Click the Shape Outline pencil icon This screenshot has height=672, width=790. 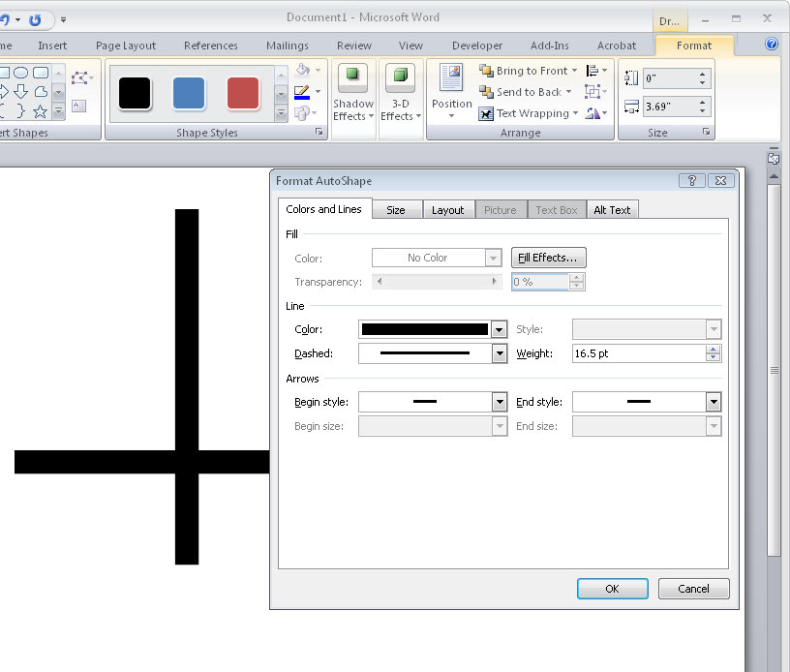coord(302,92)
